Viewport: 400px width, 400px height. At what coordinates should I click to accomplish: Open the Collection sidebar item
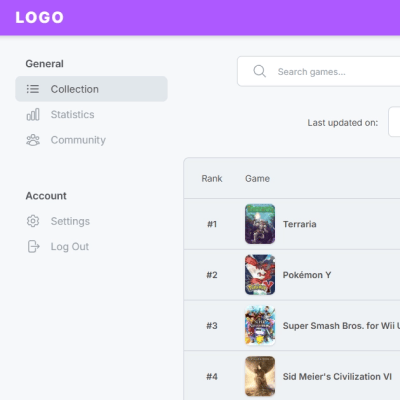[91, 89]
